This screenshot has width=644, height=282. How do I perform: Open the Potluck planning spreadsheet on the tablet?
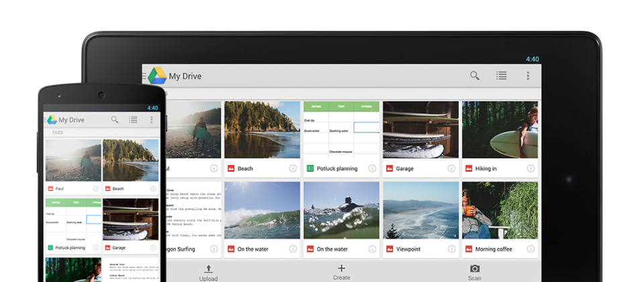pyautogui.click(x=341, y=130)
